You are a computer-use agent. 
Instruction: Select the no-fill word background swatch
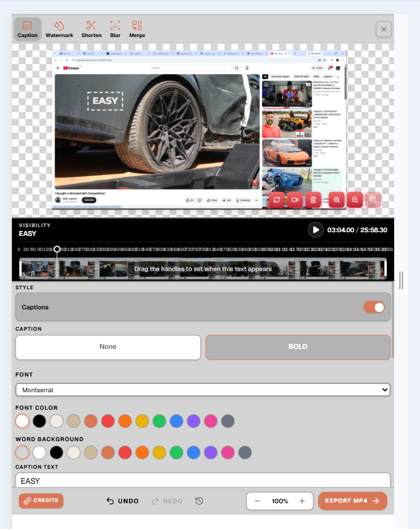tap(22, 452)
